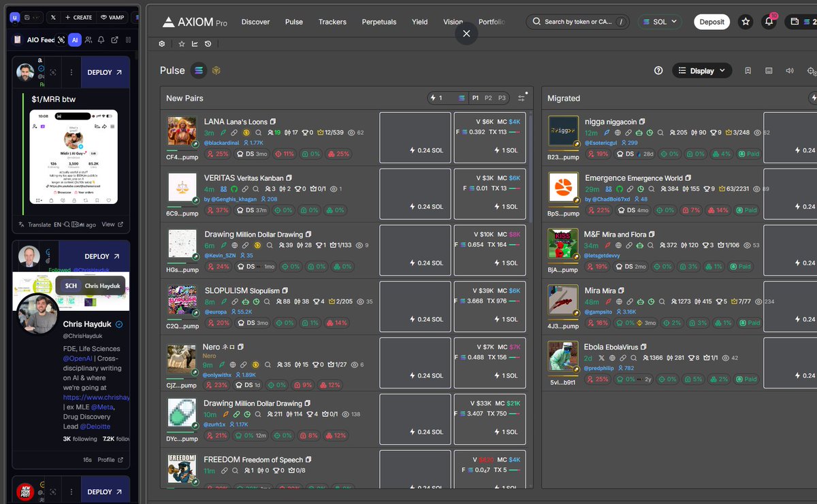Open the SOL chain dropdown
817x504 pixels.
pyautogui.click(x=660, y=22)
